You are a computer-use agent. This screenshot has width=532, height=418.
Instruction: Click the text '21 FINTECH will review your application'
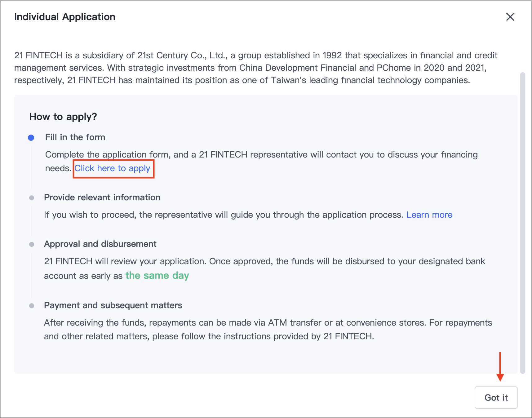[125, 261]
